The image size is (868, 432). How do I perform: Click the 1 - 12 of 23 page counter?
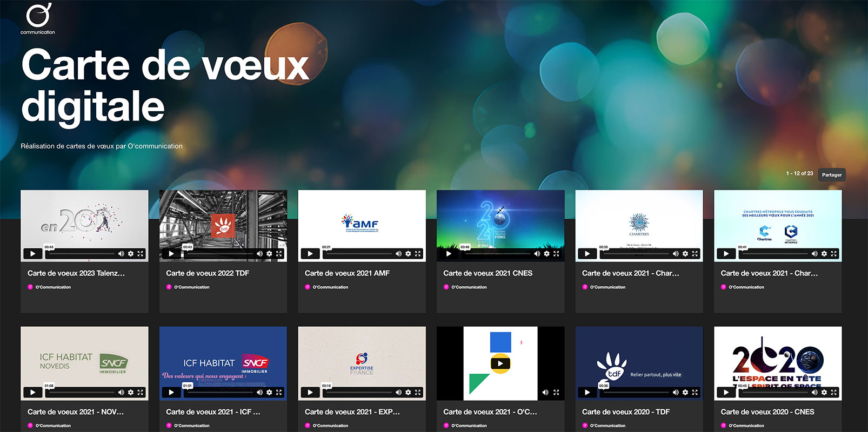799,173
